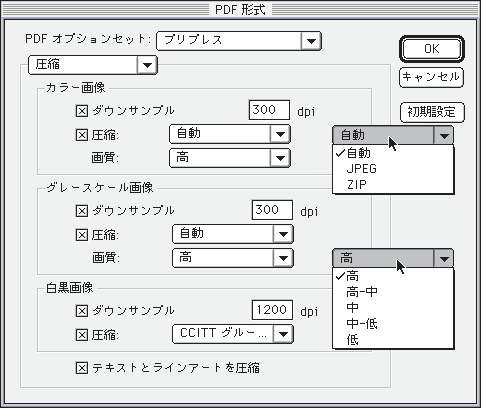Toggle カラー画像 ダウンサンプル checkbox

click(82, 111)
